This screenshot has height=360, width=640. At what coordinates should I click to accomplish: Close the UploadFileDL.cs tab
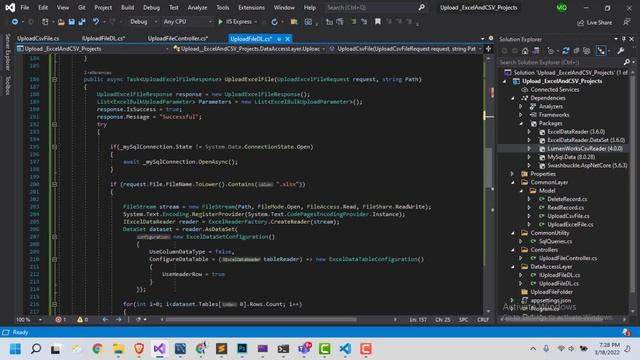pyautogui.click(x=288, y=39)
